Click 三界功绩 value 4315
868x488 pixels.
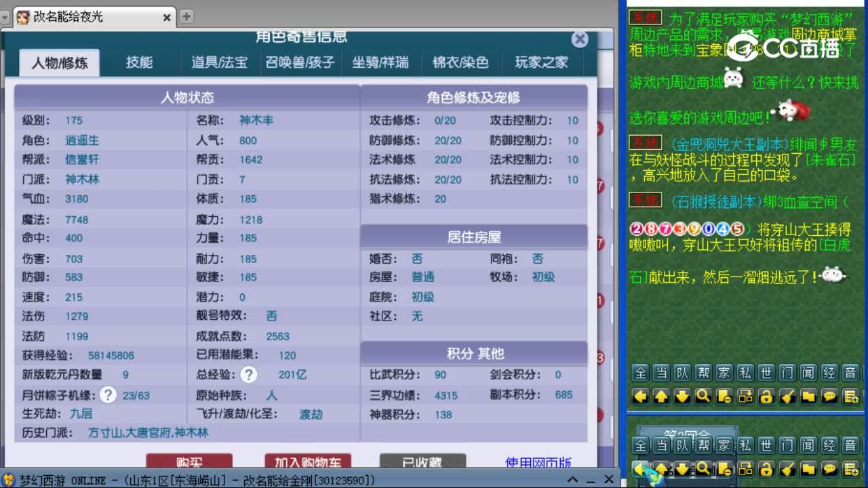click(x=446, y=395)
